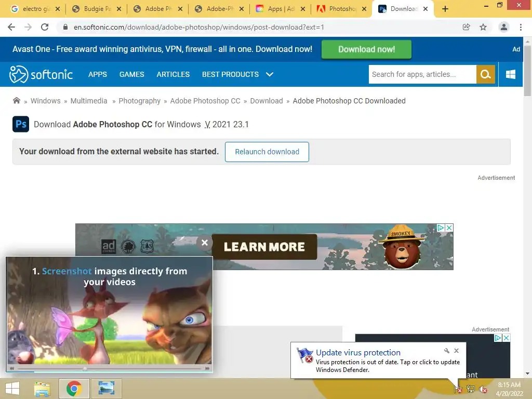Open the Photography breadcrumb link
This screenshot has width=532, height=399.
(139, 101)
